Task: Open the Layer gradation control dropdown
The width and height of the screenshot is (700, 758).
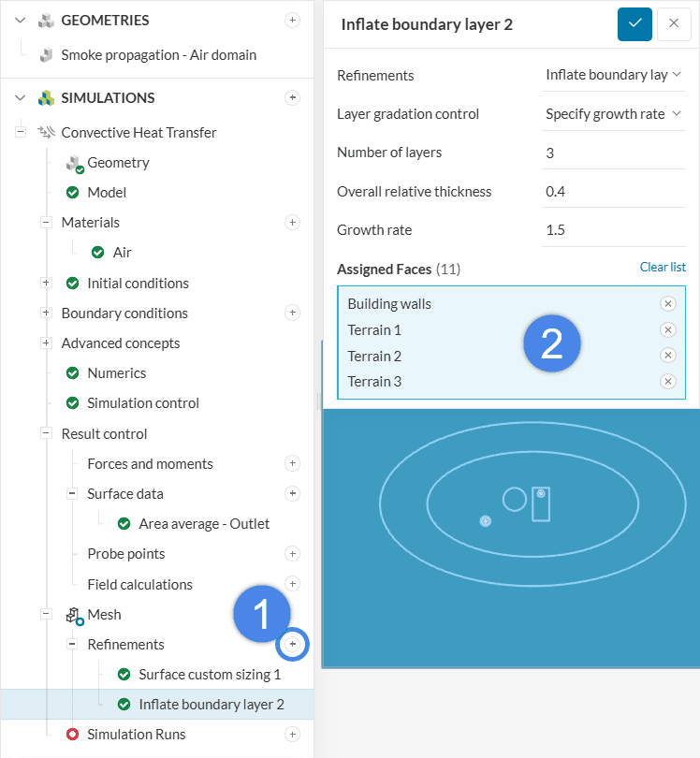Action: (x=614, y=114)
